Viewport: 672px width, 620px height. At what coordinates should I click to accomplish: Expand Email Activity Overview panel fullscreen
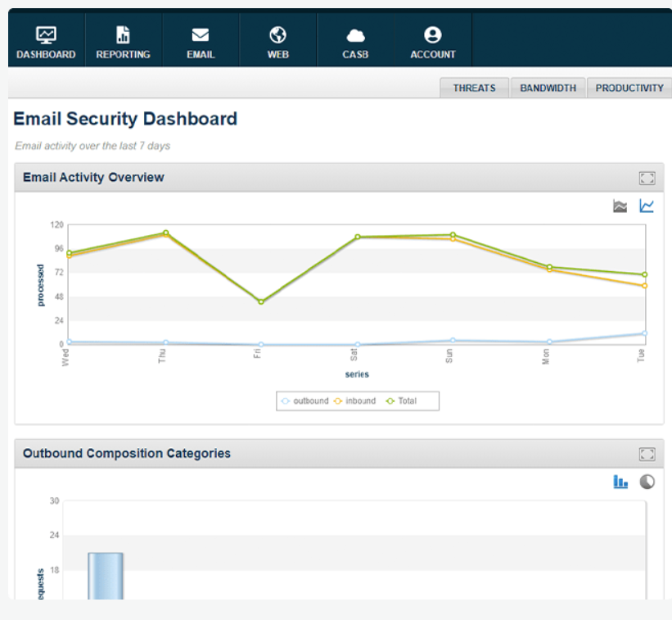[x=647, y=178]
